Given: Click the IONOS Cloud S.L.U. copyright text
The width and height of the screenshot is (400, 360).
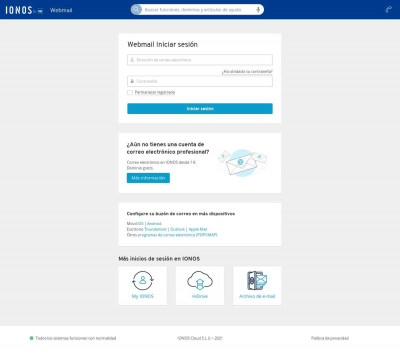Looking at the screenshot, I should point(200,338).
